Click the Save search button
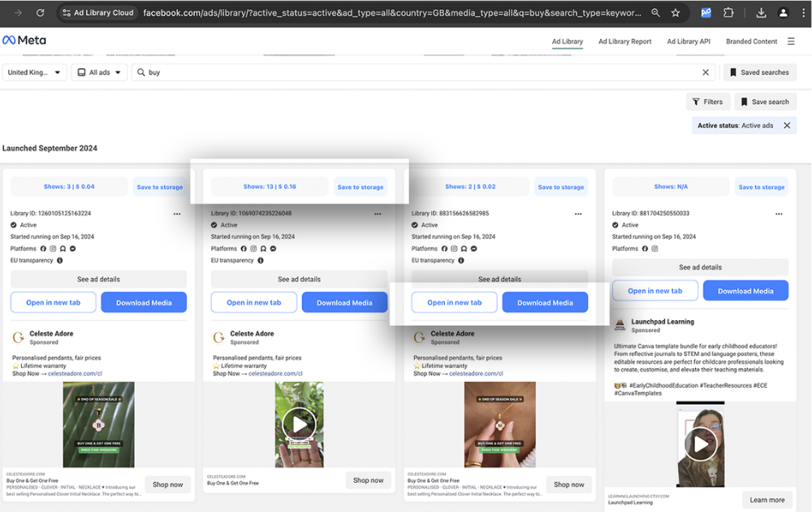The width and height of the screenshot is (812, 512). 765,102
